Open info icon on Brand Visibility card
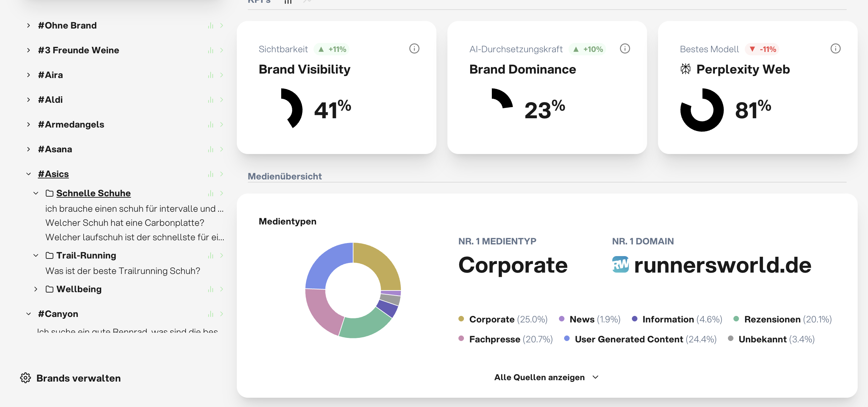 click(414, 49)
